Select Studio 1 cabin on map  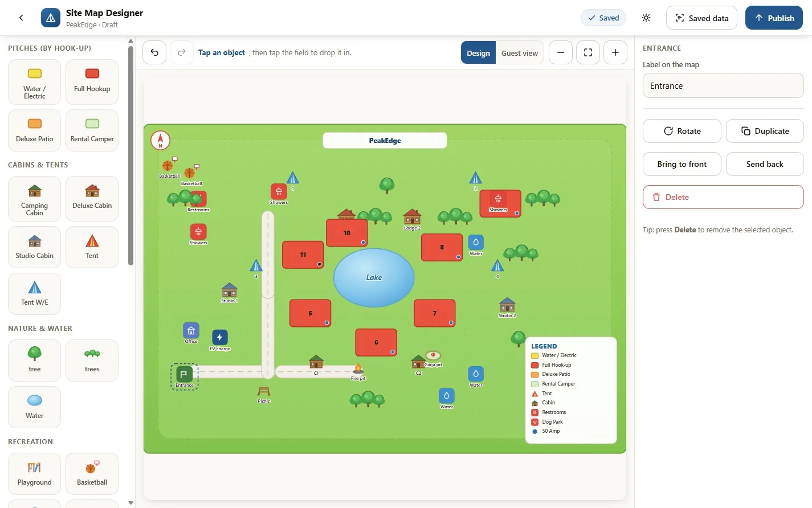coord(229,293)
